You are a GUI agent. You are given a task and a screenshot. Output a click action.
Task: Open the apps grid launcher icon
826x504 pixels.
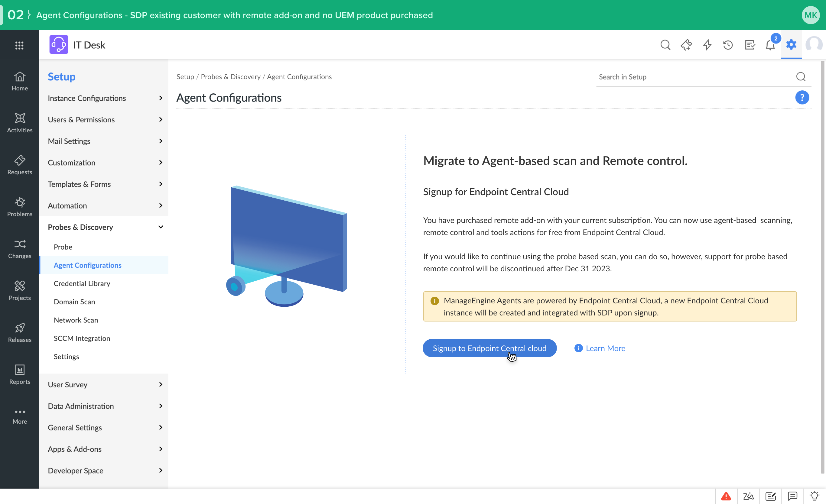coord(19,45)
